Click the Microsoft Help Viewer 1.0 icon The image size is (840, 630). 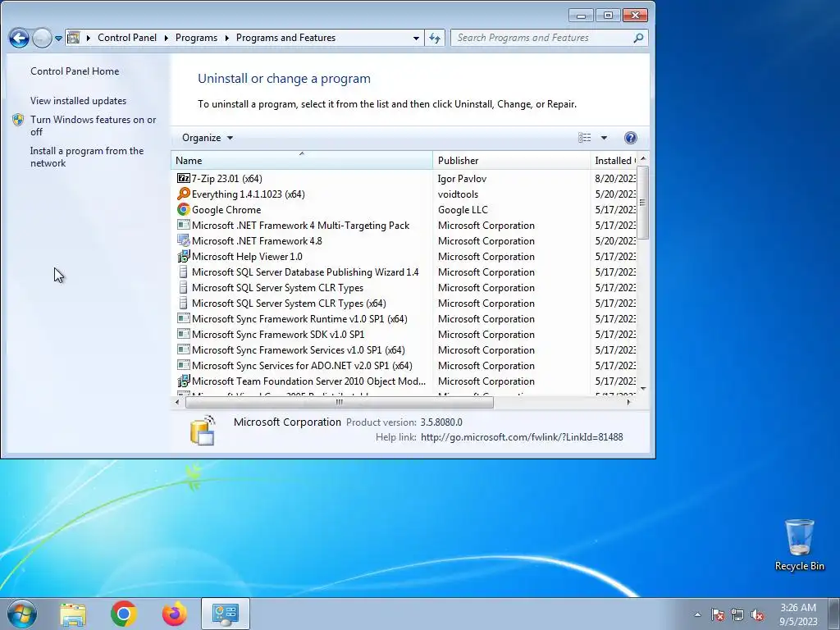(x=183, y=256)
